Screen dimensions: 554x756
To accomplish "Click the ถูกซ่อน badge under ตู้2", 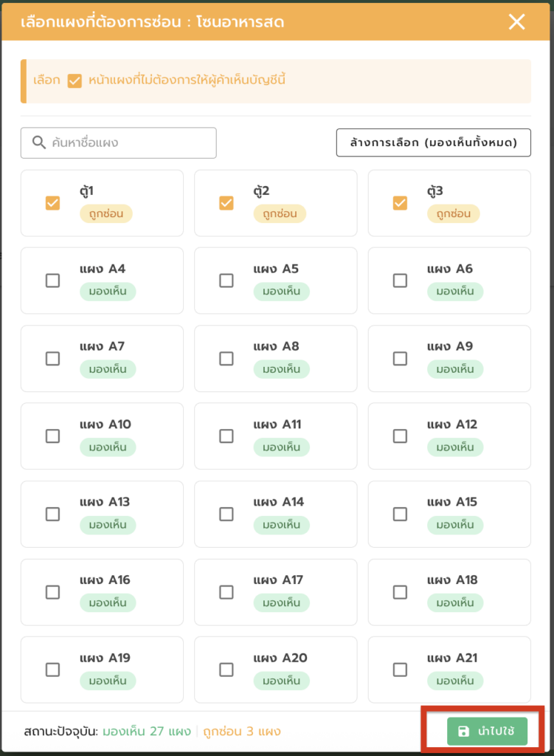I will pos(280,214).
